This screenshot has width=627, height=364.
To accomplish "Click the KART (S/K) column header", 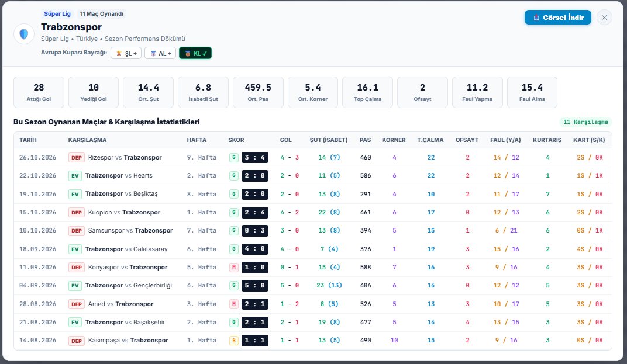I will pos(589,140).
